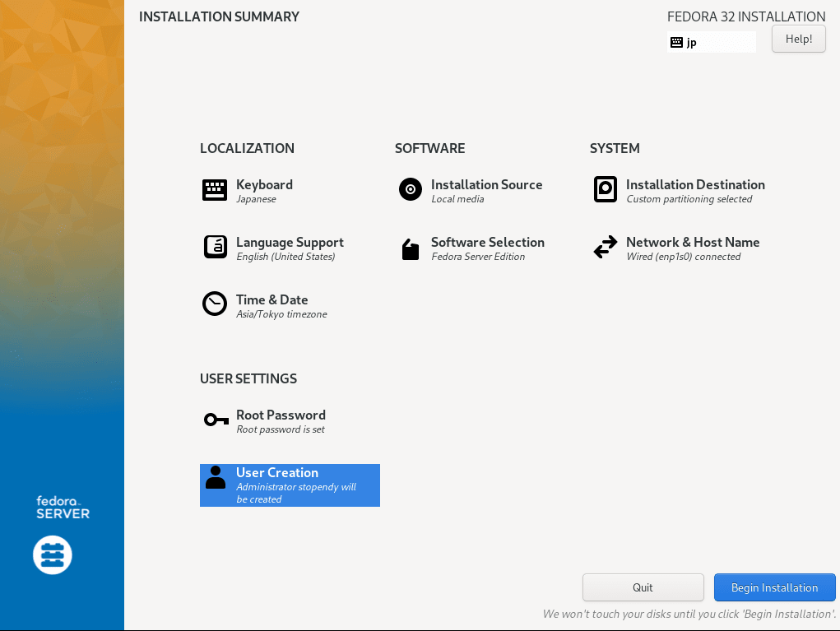840x631 pixels.
Task: Open the highlighted User Creation entry
Action: point(290,485)
